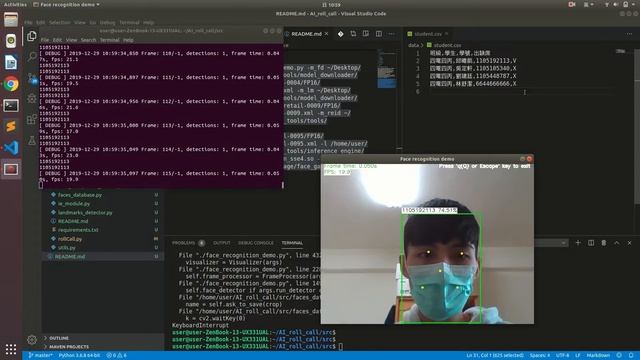Switch to the OUTPUT panel tab
The image size is (640, 360).
222,243
